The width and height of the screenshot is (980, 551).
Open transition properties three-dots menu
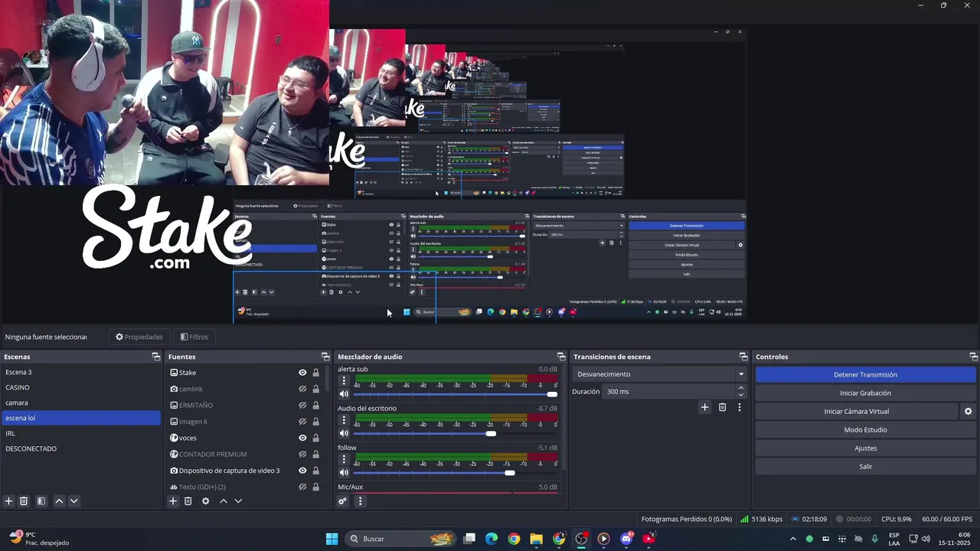(x=740, y=407)
